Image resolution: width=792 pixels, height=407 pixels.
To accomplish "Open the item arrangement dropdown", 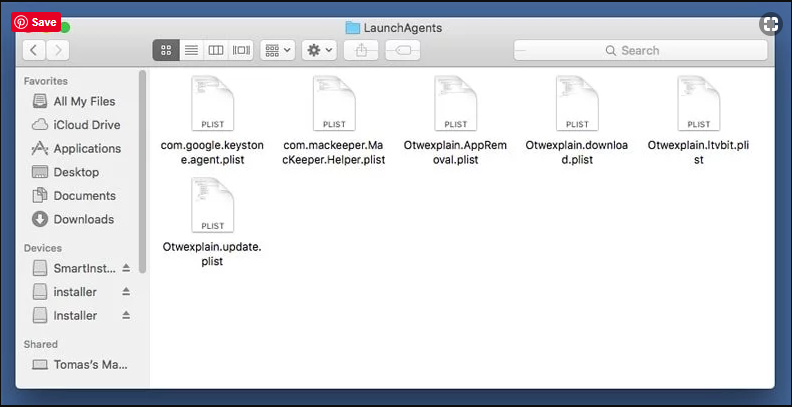I will coord(278,50).
